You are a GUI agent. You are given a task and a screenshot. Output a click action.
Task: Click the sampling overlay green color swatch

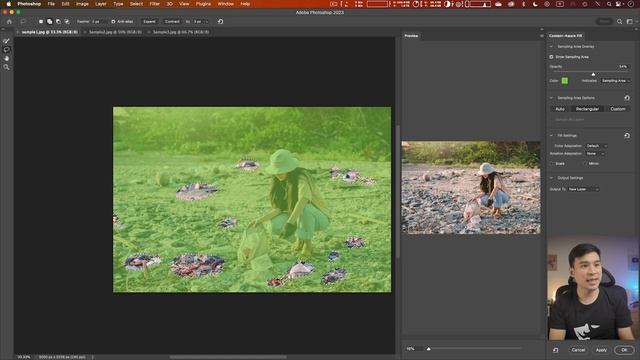point(564,81)
